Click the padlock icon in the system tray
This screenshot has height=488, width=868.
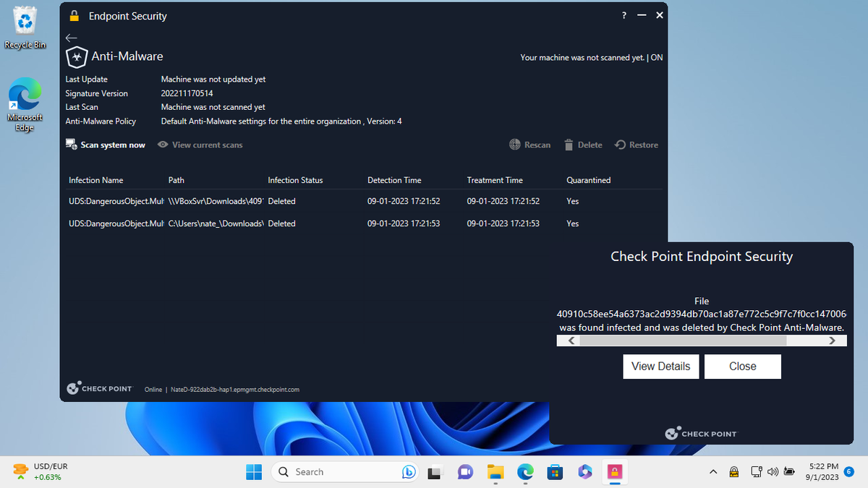click(733, 471)
